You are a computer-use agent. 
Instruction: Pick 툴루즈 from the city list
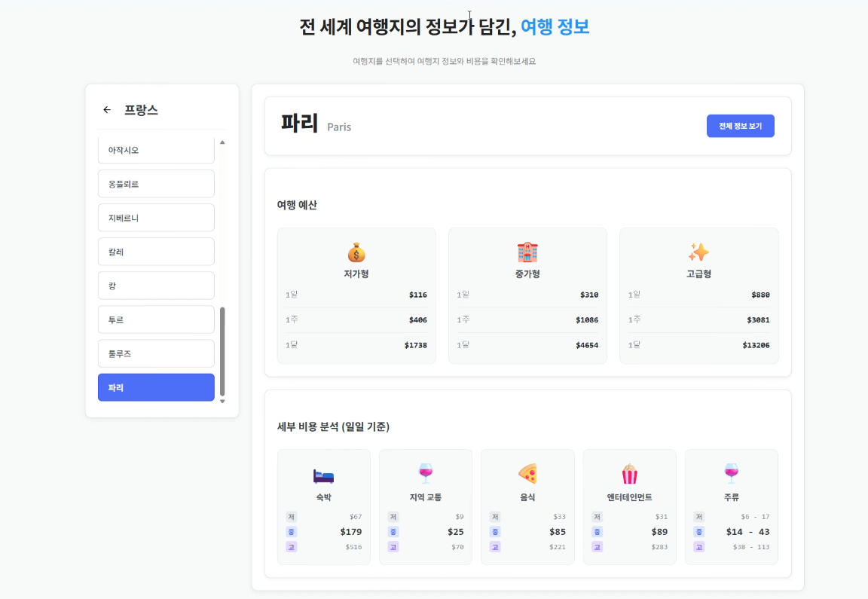(x=156, y=353)
